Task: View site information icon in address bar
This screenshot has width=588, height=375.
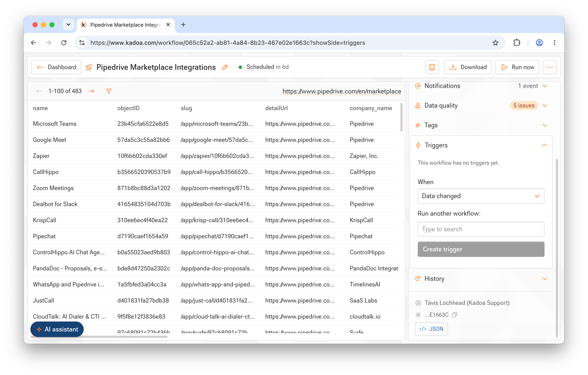Action: point(82,43)
